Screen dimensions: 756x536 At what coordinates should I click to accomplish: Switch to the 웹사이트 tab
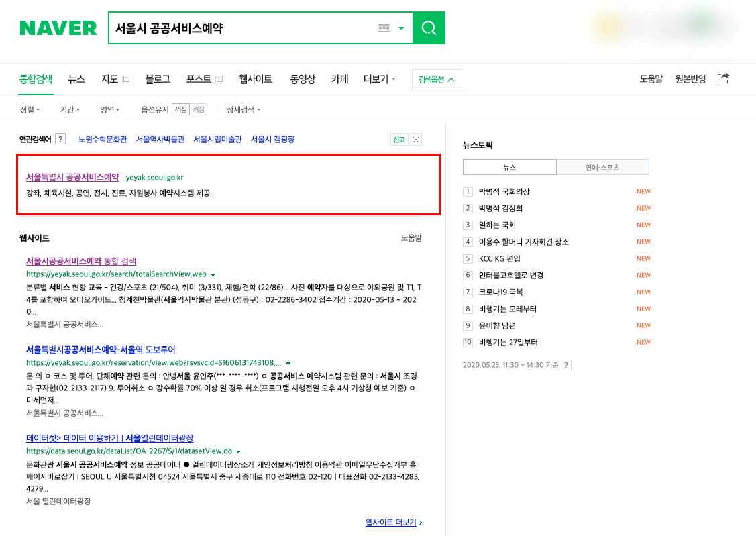click(256, 79)
